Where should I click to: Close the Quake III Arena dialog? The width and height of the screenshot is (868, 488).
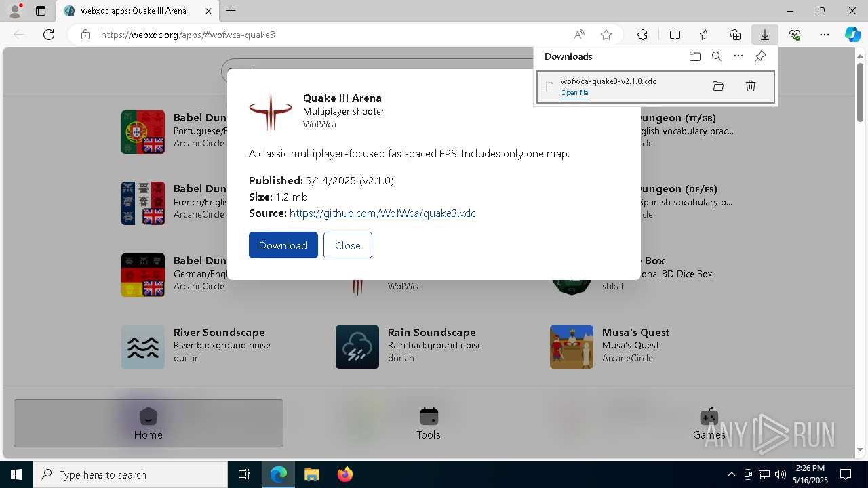(x=348, y=245)
